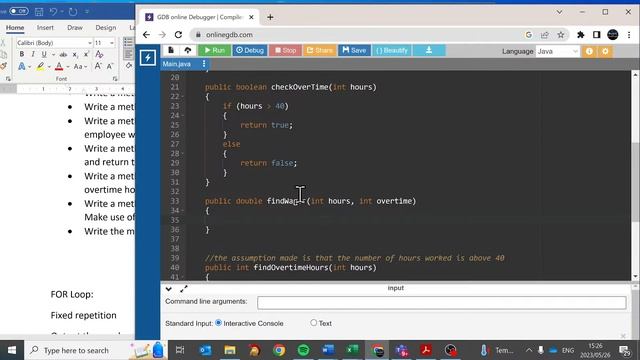This screenshot has width=640, height=360.
Task: Open the Home ribbon tab in Word
Action: pyautogui.click(x=15, y=27)
